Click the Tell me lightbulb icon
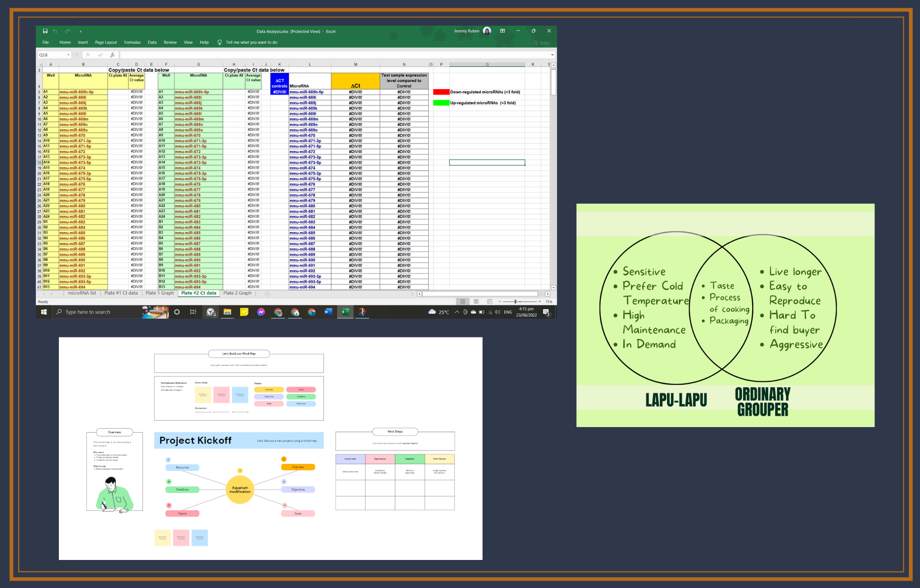 (219, 42)
